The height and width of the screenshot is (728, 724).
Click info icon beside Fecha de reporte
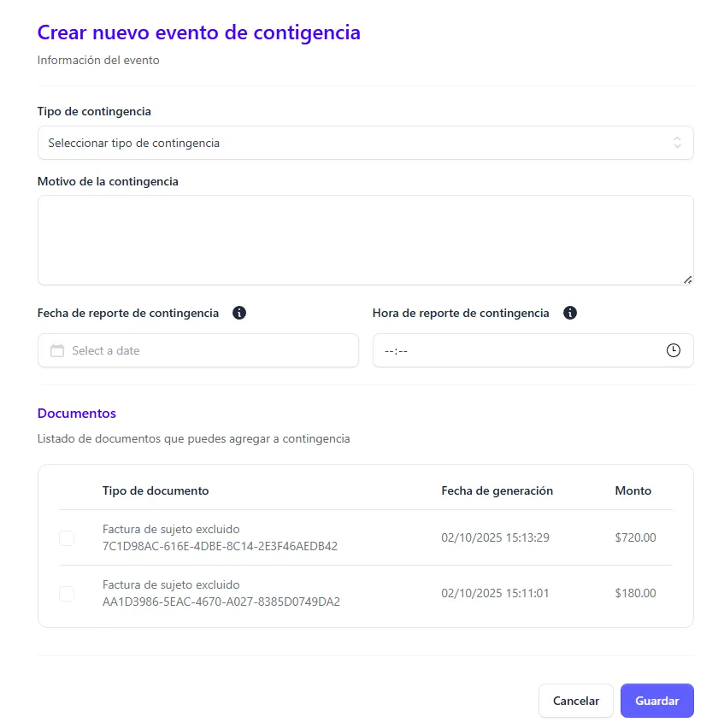coord(239,313)
